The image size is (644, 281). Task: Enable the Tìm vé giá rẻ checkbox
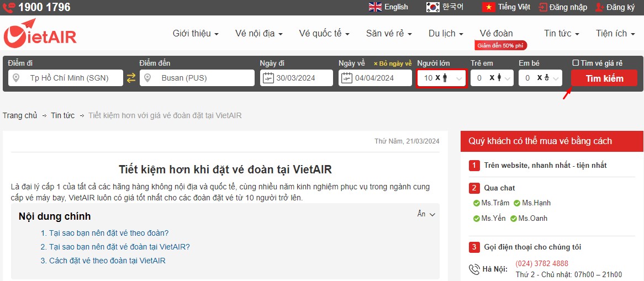tap(576, 63)
